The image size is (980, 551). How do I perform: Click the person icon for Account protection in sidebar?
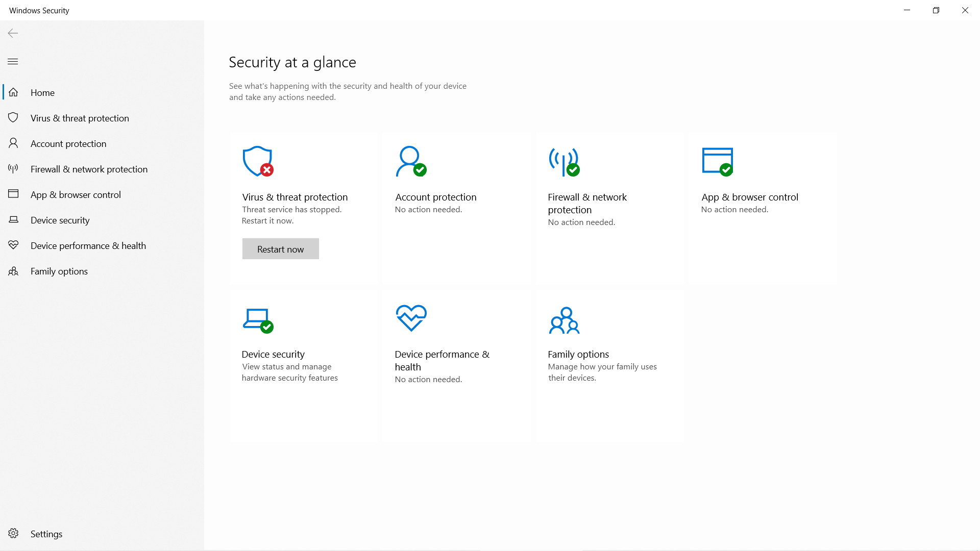tap(13, 143)
